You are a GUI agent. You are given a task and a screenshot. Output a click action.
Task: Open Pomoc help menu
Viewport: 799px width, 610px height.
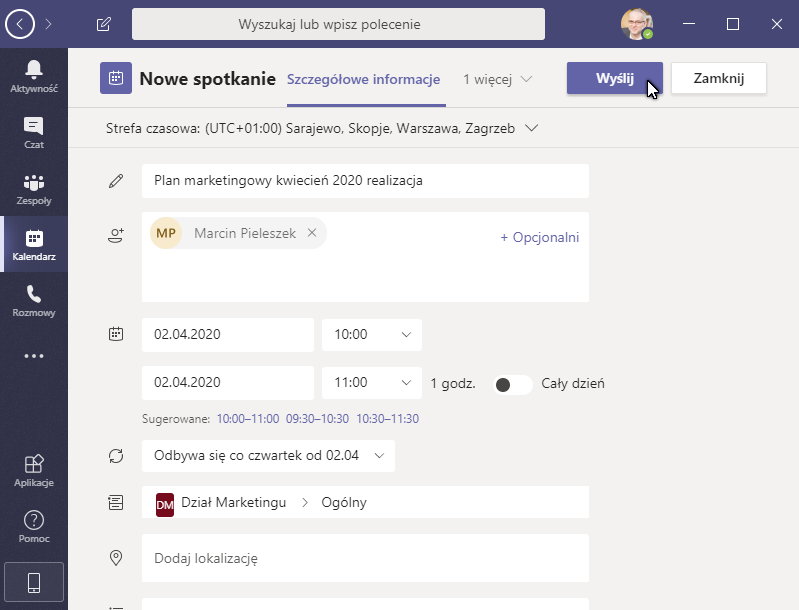click(34, 527)
